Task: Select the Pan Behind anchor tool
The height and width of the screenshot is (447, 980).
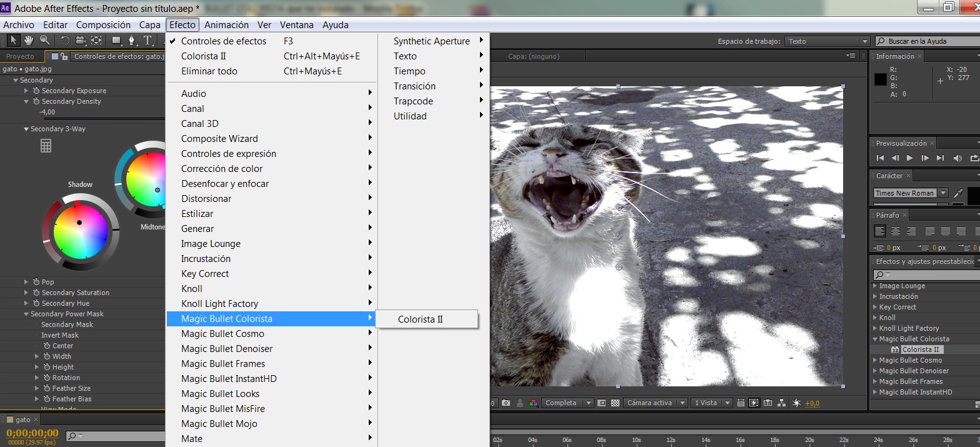Action: 96,41
